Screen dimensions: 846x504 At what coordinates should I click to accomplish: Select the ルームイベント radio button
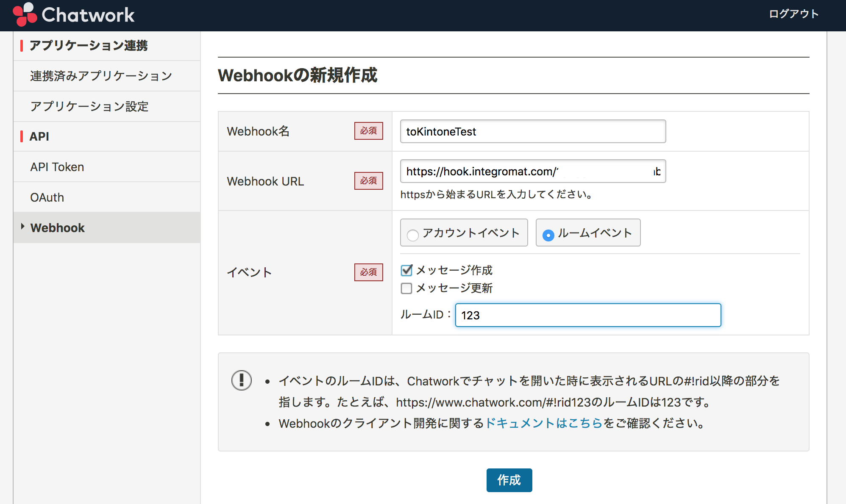548,235
